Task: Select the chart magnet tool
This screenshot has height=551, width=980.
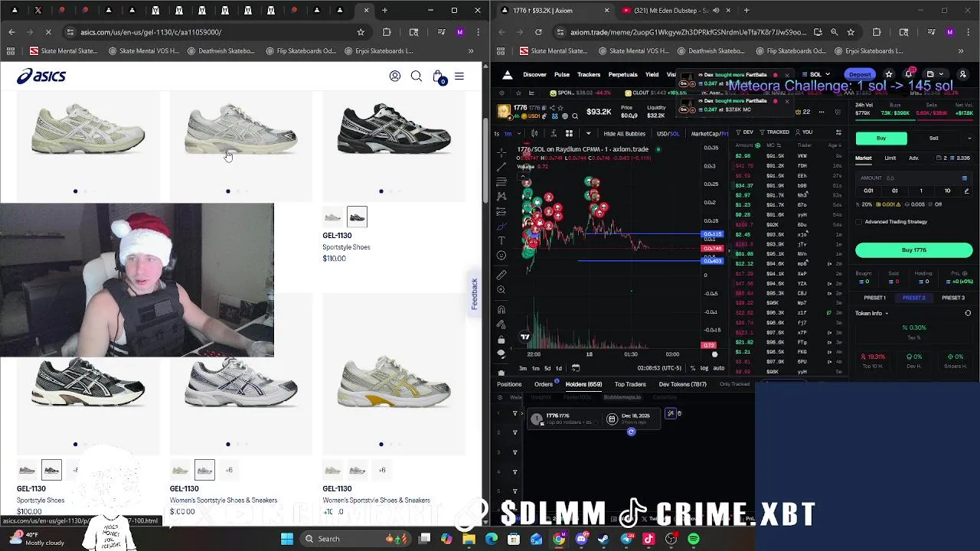Action: click(x=501, y=309)
